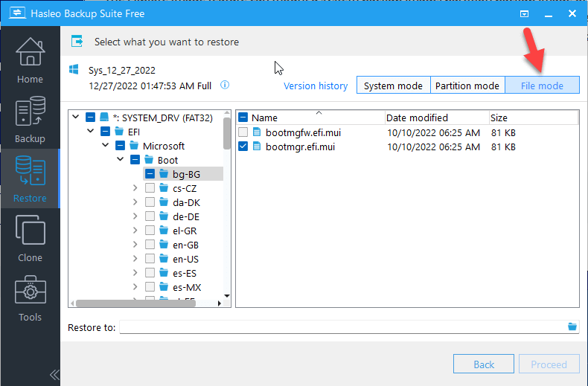Click the info icon beside Full
The width and height of the screenshot is (588, 386).
pyautogui.click(x=225, y=86)
